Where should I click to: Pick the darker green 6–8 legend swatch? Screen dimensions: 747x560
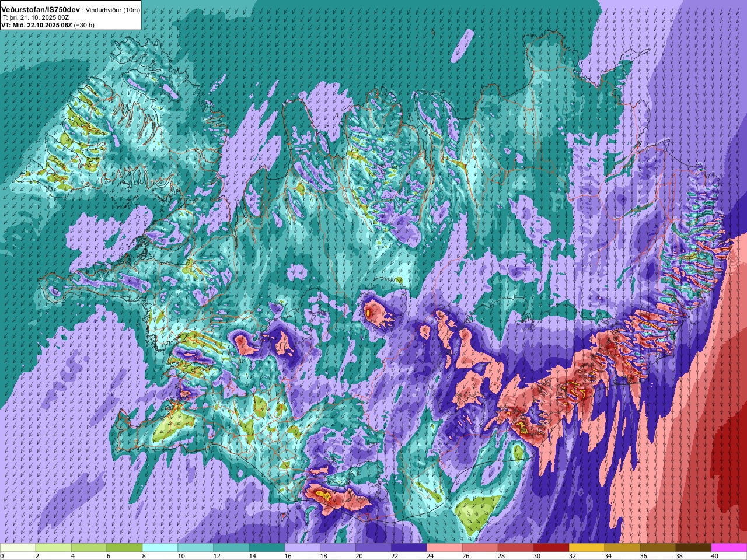(x=124, y=548)
